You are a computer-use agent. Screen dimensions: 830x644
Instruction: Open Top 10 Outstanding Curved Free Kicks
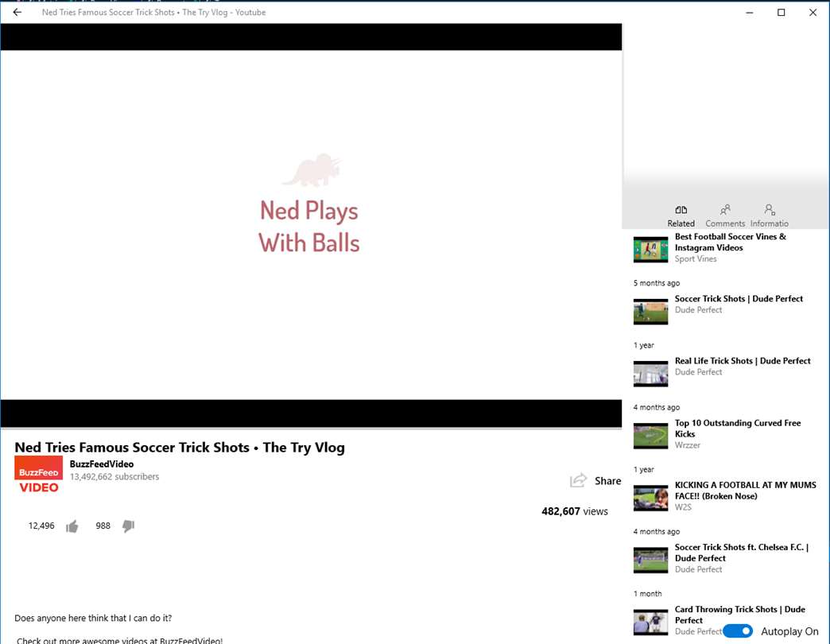[737, 428]
